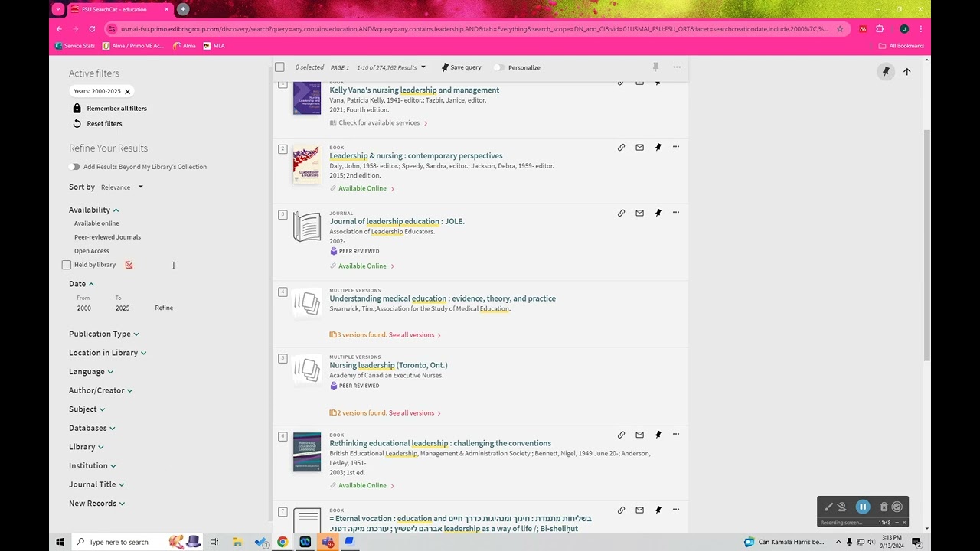This screenshot has width=980, height=551.
Task: Click Reset filters
Action: click(97, 123)
